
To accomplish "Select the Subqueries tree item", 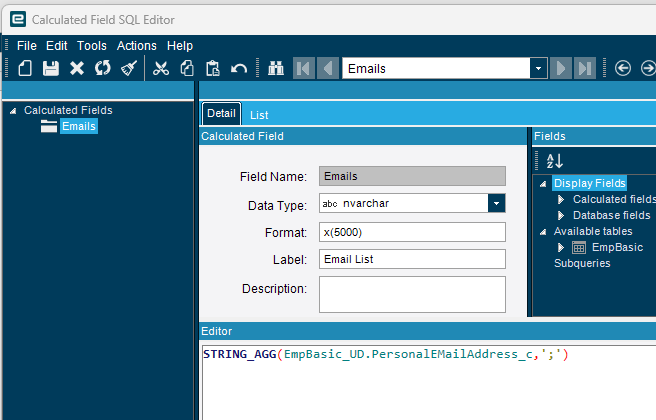I will point(582,263).
